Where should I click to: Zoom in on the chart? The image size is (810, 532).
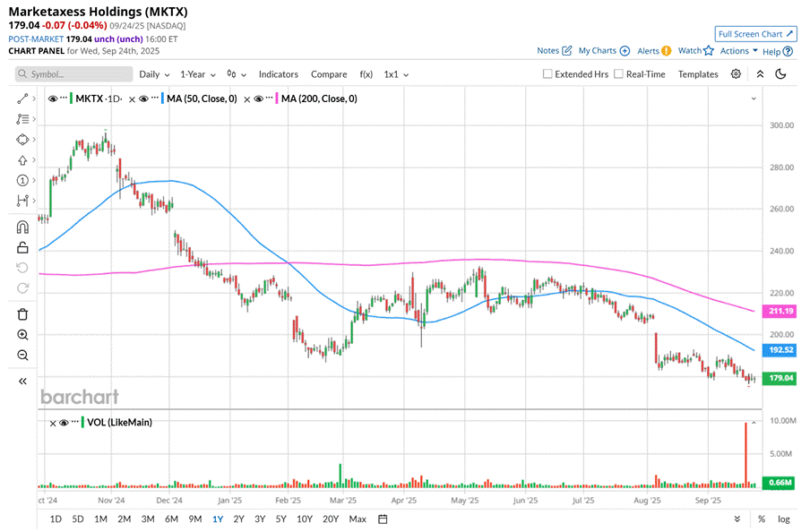[22, 335]
